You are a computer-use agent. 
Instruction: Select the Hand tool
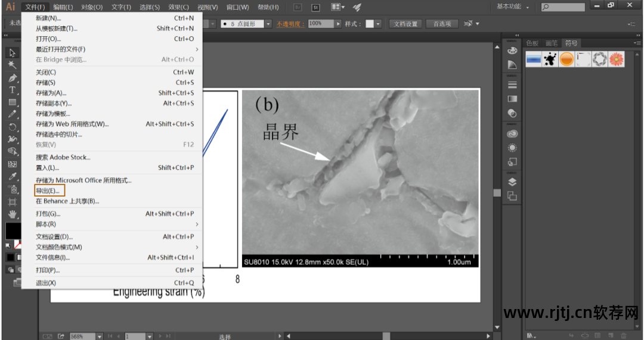[x=12, y=214]
